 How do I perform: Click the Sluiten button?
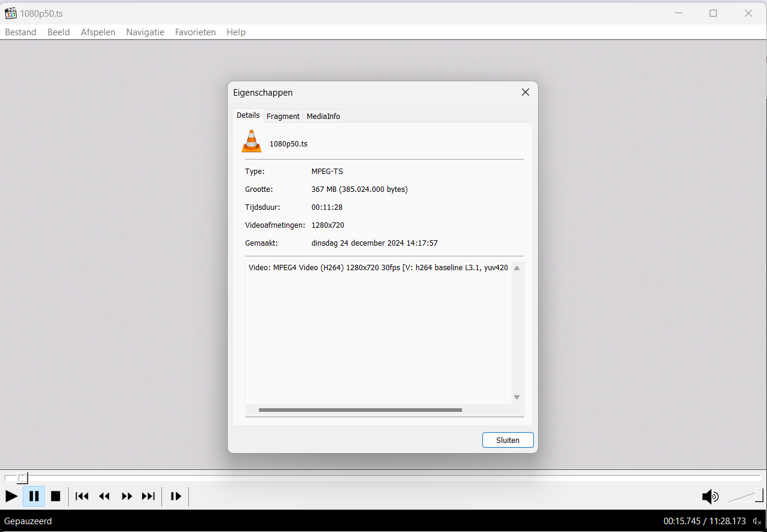point(508,440)
